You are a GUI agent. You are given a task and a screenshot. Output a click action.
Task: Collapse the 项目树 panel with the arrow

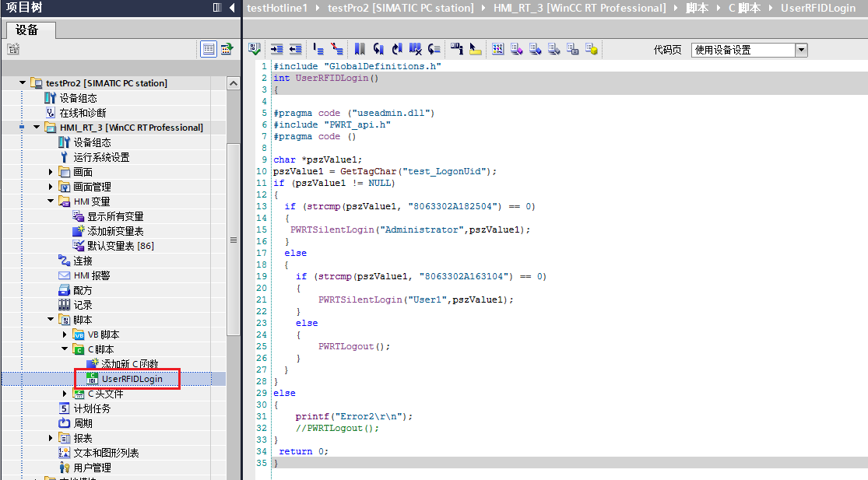pos(232,8)
